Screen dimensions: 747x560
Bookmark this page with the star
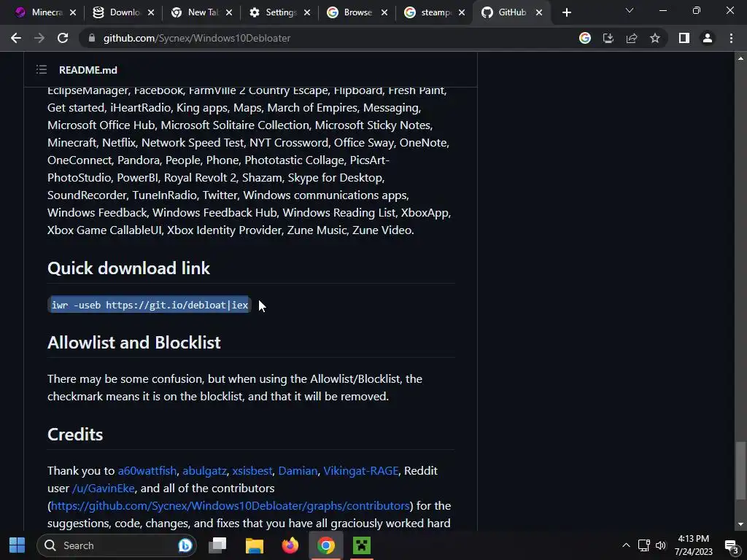655,38
